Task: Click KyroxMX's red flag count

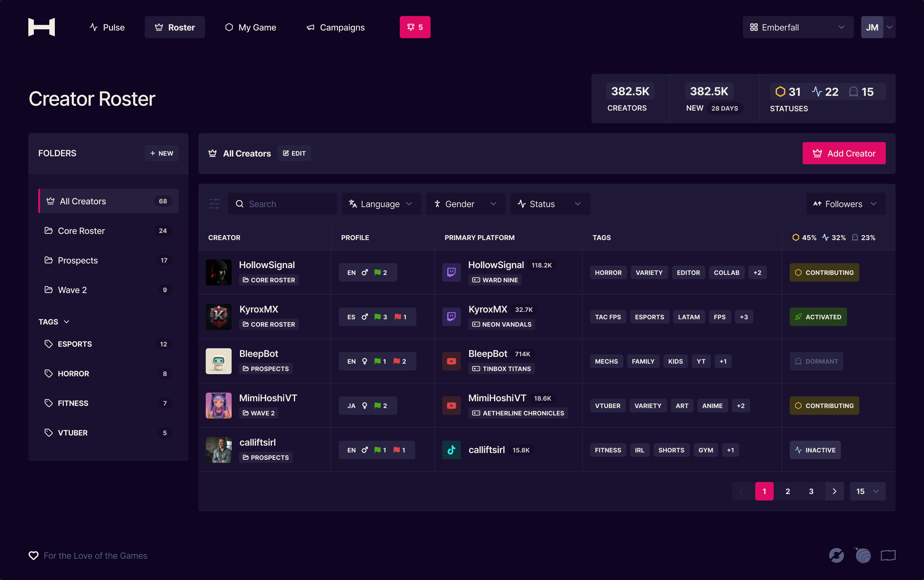Action: 400,317
